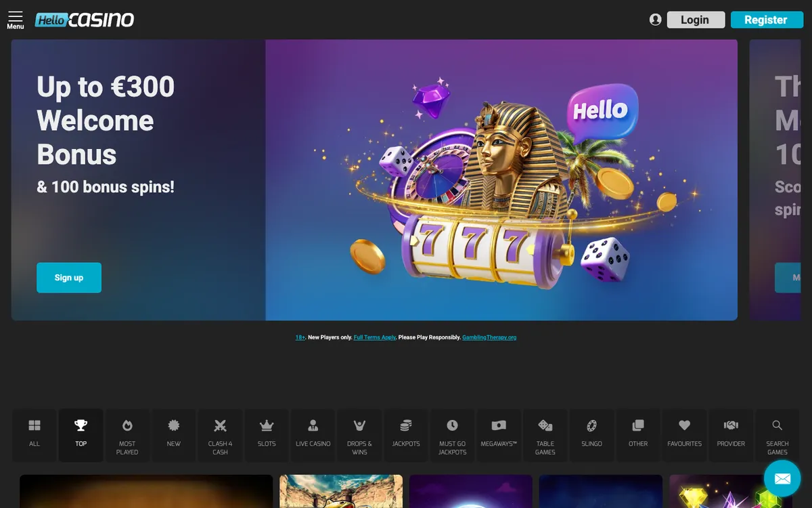Visit GamblingTherapy.org link
812x508 pixels.
(x=489, y=337)
